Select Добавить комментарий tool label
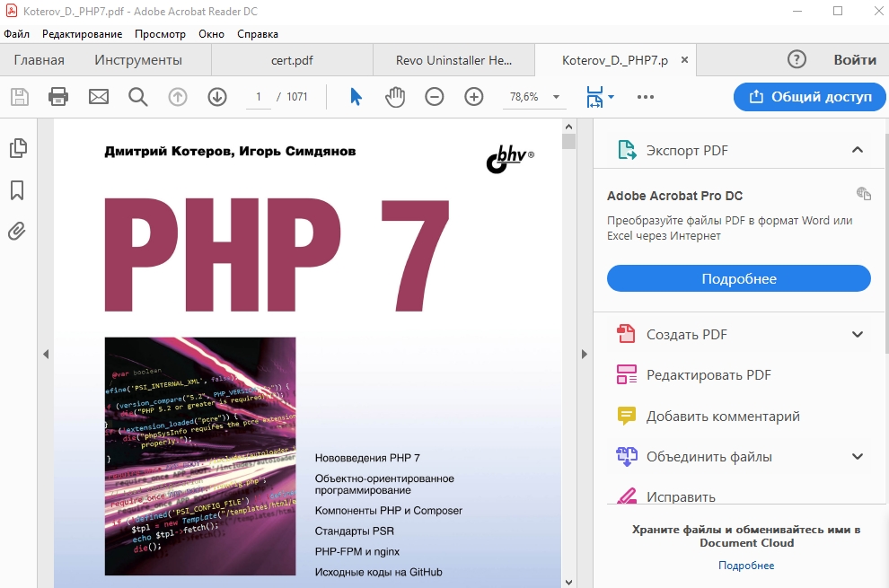The height and width of the screenshot is (588, 889). pyautogui.click(x=723, y=417)
